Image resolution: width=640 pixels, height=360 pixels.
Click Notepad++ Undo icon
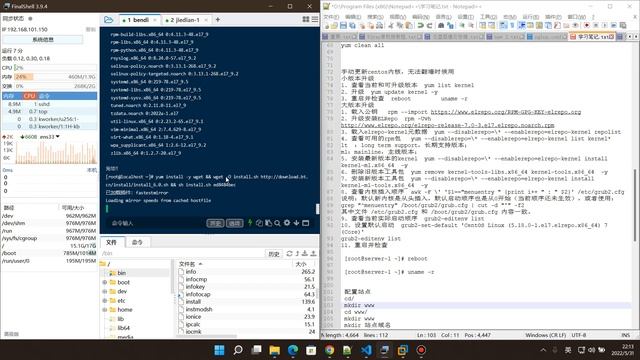pyautogui.click(x=420, y=26)
